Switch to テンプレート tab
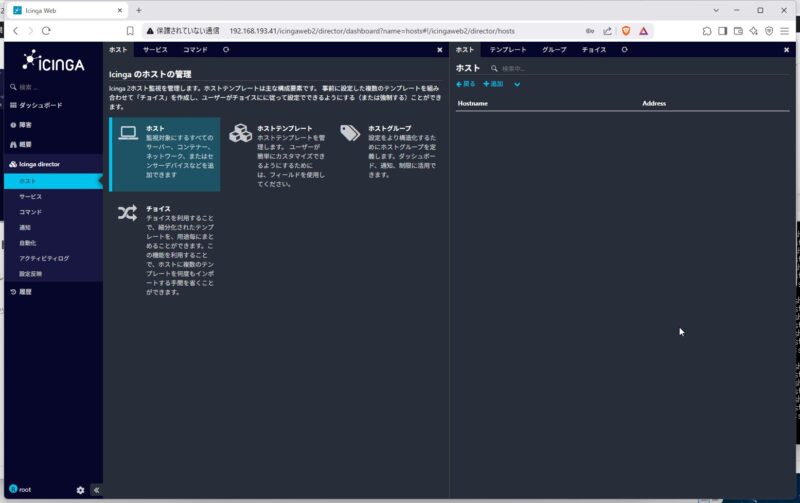Viewport: 800px width, 503px height. 508,49
